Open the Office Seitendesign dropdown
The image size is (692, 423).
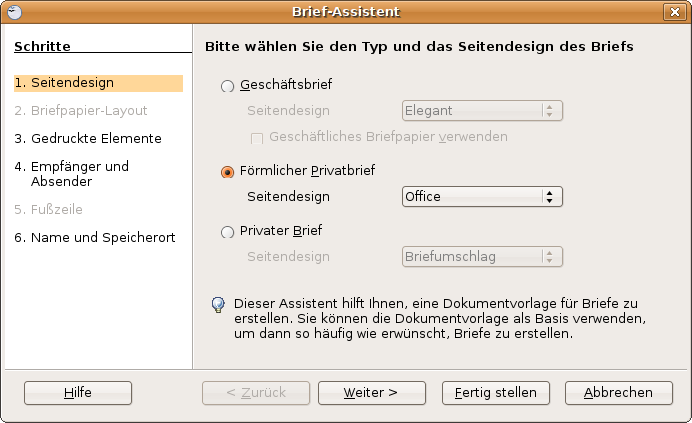pos(482,196)
